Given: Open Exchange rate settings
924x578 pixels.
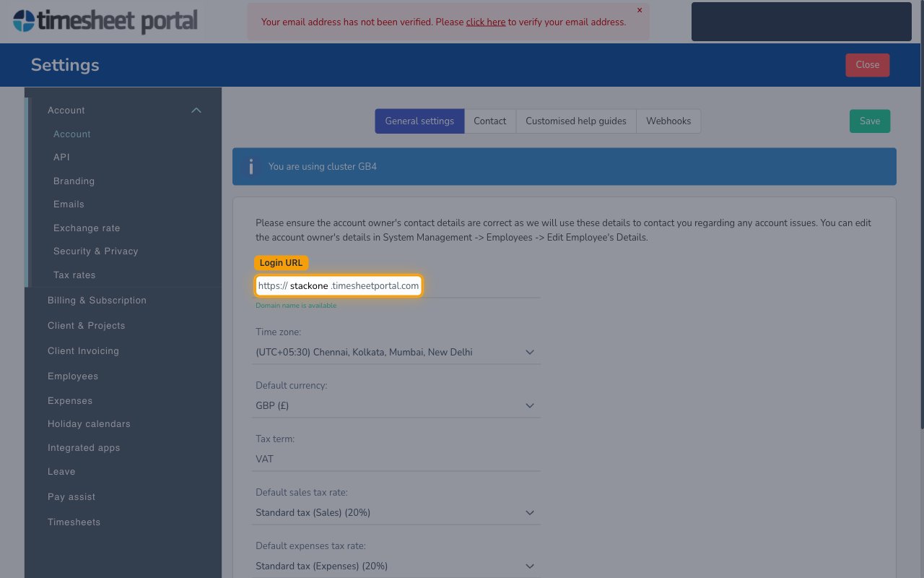Looking at the screenshot, I should click(87, 228).
